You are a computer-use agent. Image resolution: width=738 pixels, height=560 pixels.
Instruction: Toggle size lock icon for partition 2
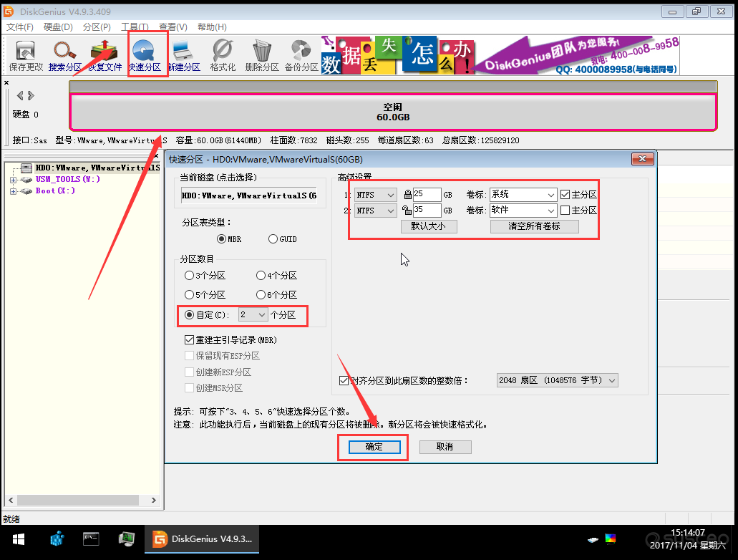[x=407, y=210]
